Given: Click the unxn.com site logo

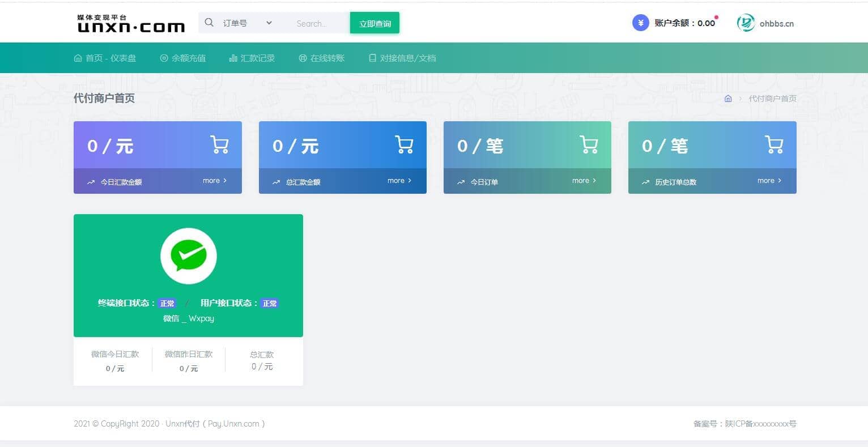Looking at the screenshot, I should [x=131, y=24].
